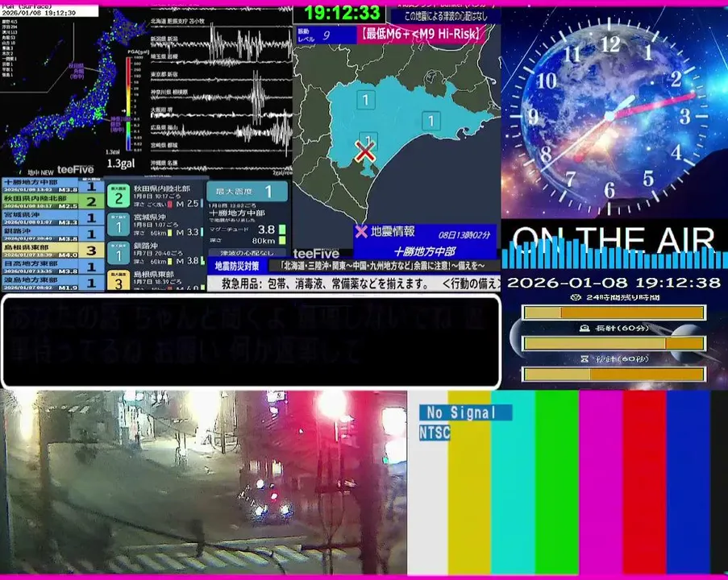Select 釧路沖 M3.8 row dated 2026/01/07 20:40
Screen dimensions: 728x580
[x=52, y=234]
